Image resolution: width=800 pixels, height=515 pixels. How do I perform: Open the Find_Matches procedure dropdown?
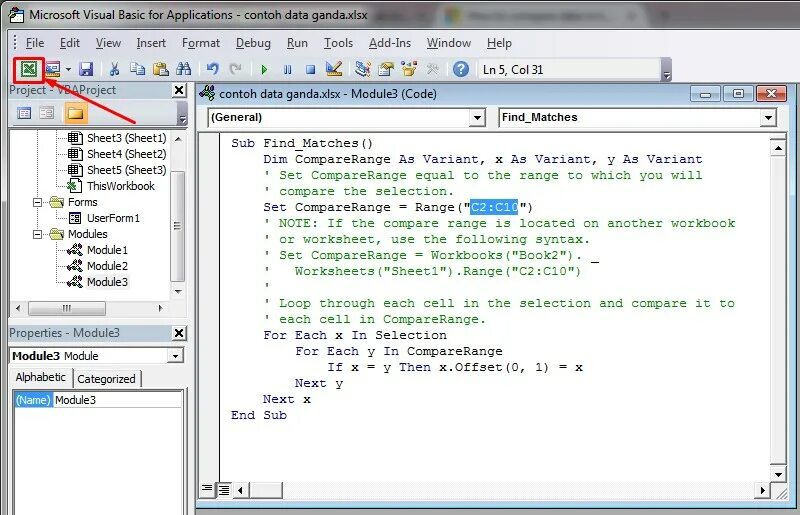coord(768,117)
